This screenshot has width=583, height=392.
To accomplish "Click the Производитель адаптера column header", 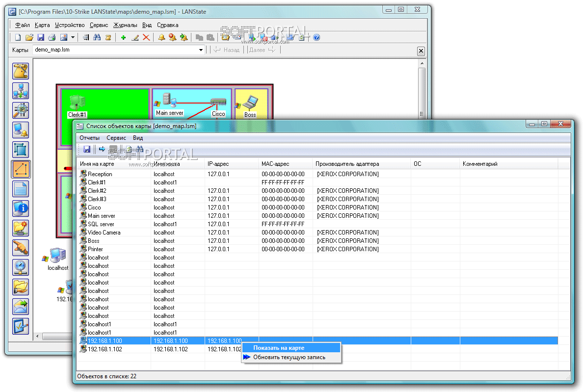I will [x=347, y=164].
